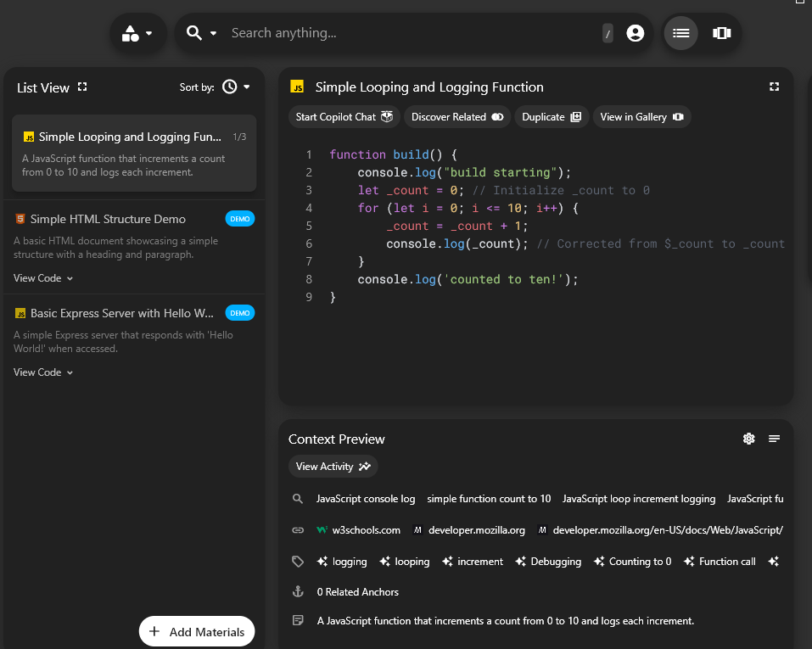Select the JS icon on Simple Looping card
This screenshot has height=649, width=812.
click(x=28, y=136)
